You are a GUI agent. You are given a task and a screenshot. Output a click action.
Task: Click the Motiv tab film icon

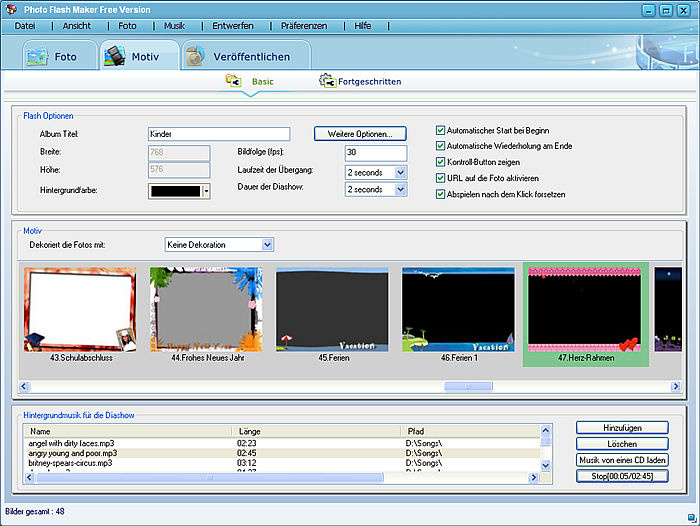pyautogui.click(x=115, y=56)
